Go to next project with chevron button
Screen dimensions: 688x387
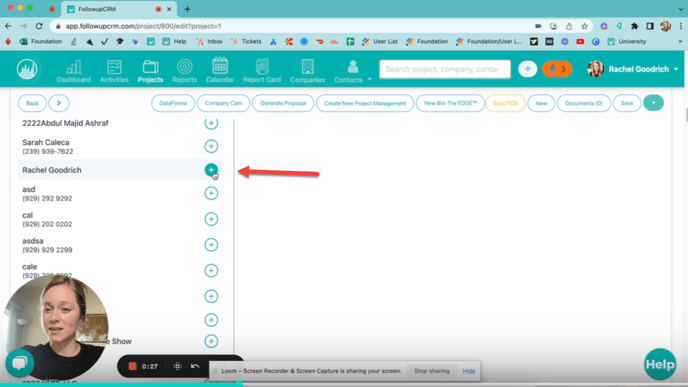tap(59, 103)
